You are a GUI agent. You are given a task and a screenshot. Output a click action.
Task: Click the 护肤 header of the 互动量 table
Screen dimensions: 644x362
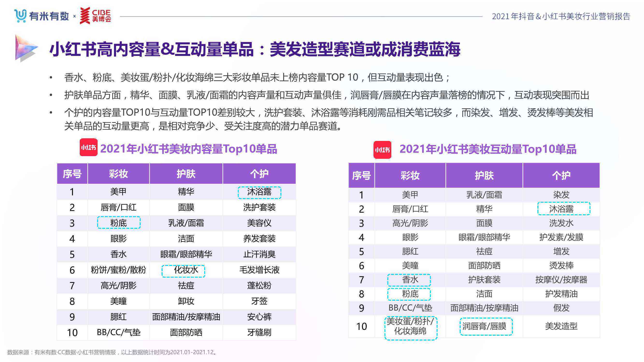tap(484, 175)
